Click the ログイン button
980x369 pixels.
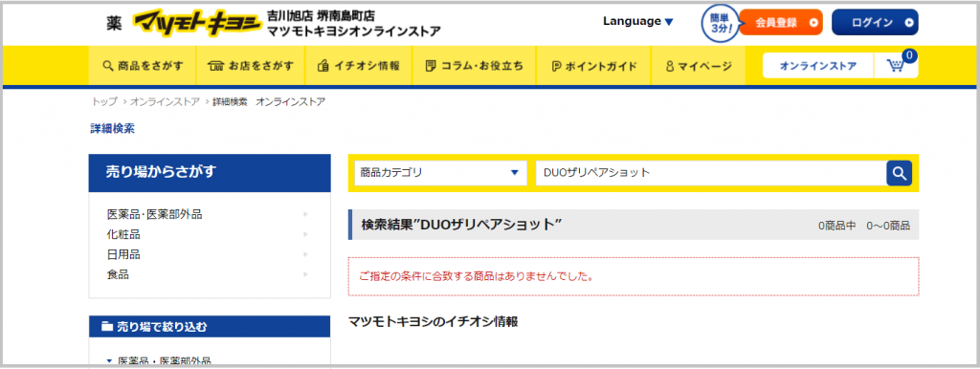(x=875, y=23)
